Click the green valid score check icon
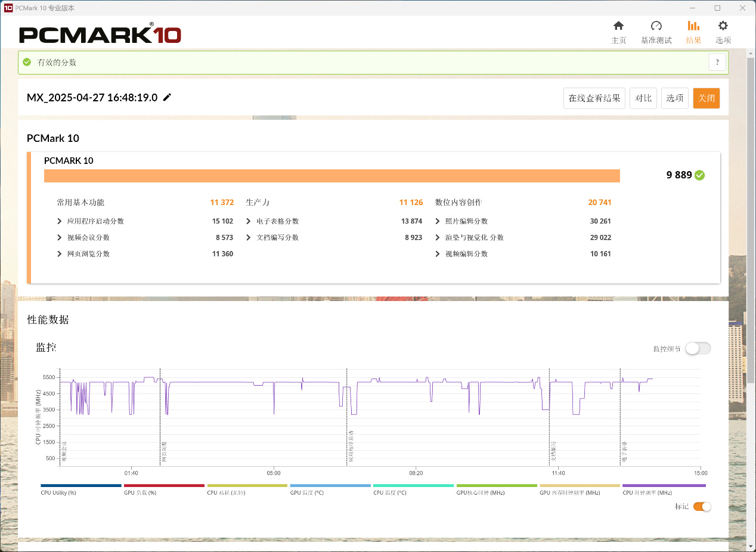Screen dimensions: 756x552 pyautogui.click(x=27, y=62)
